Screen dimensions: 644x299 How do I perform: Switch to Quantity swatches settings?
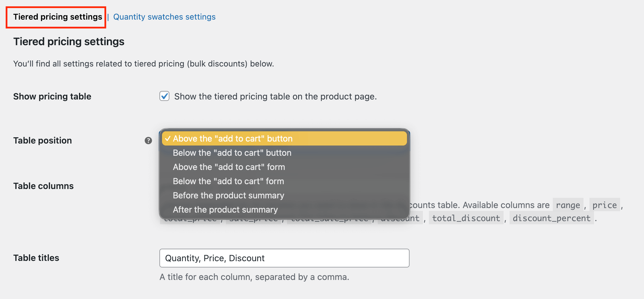164,17
